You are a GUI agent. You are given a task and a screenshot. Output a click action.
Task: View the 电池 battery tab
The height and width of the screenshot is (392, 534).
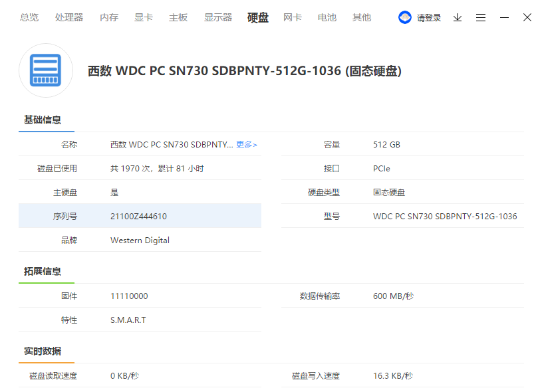pyautogui.click(x=327, y=17)
